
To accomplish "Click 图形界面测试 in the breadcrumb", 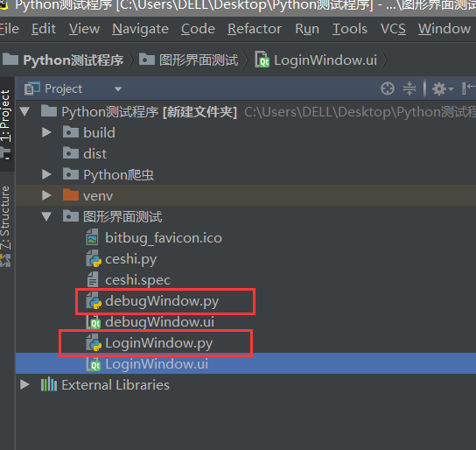I will (199, 60).
